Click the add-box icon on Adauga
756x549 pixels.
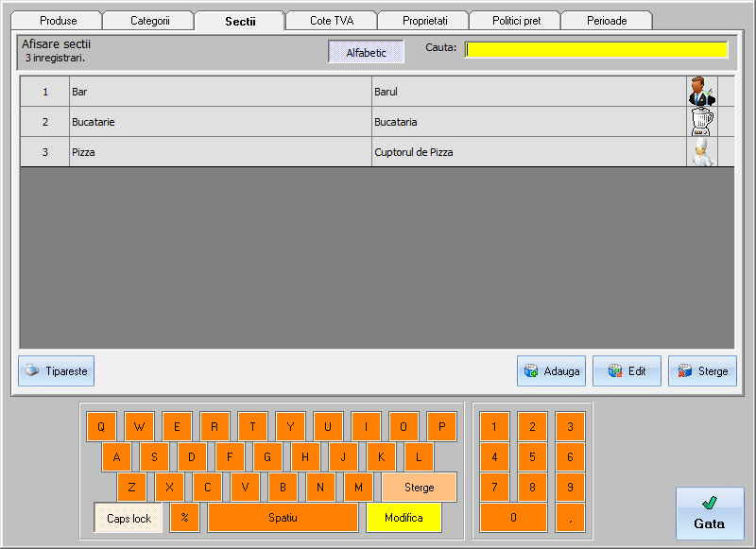click(531, 370)
